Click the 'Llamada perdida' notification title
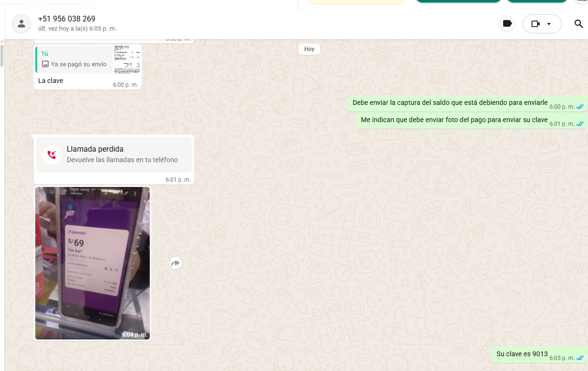Viewport: 588px width, 371px height. click(x=95, y=149)
